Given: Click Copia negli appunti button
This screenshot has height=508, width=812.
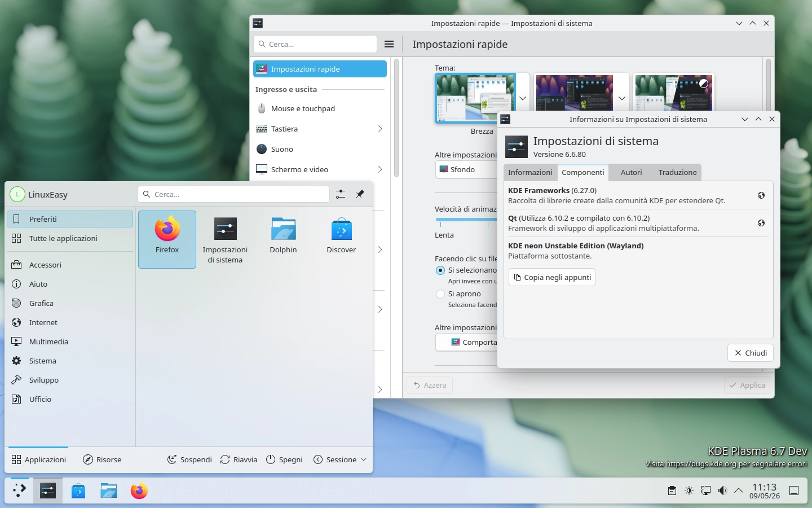Looking at the screenshot, I should pos(552,277).
